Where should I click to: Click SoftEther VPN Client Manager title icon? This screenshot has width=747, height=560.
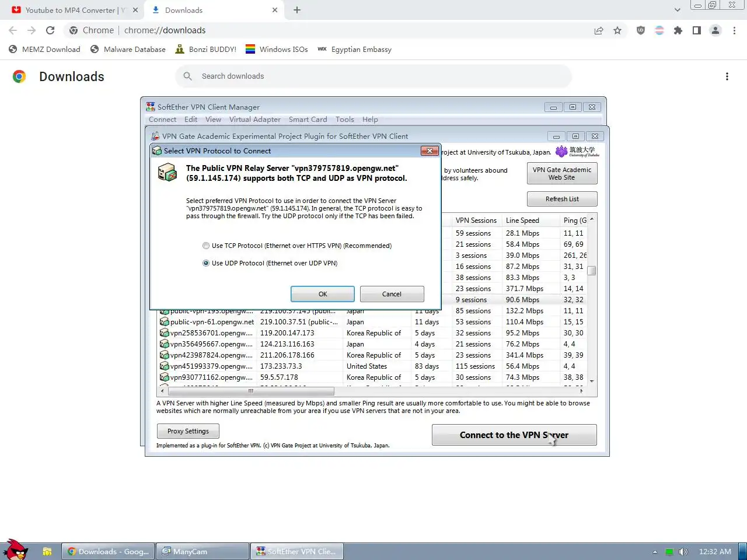tap(151, 107)
